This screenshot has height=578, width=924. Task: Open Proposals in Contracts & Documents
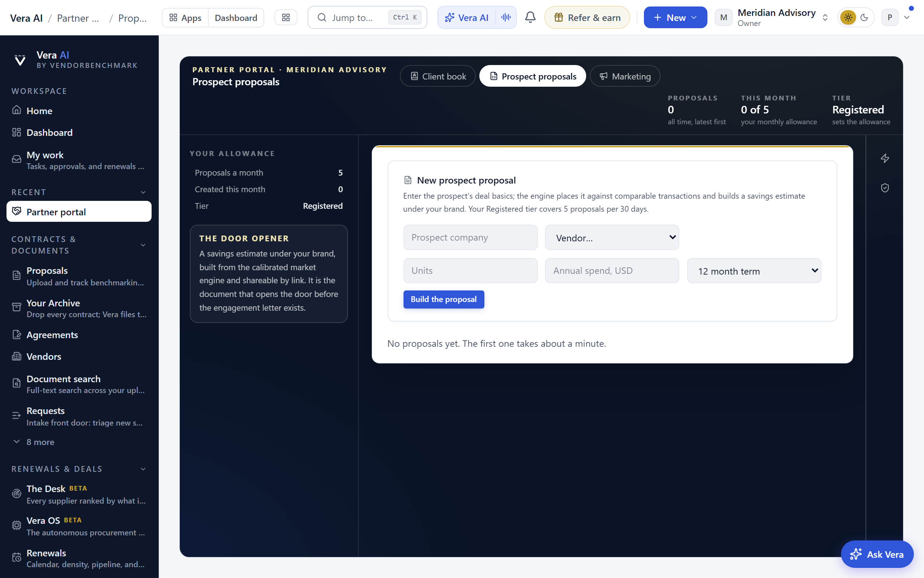point(79,276)
